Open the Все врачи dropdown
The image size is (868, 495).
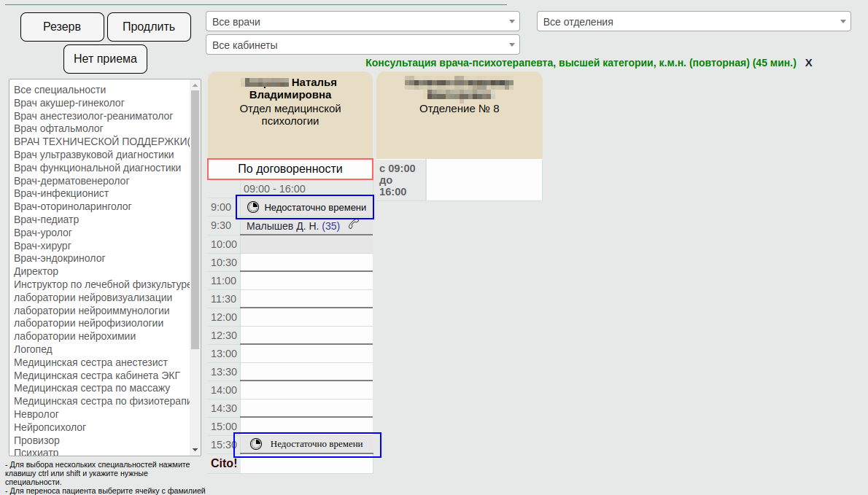pyautogui.click(x=363, y=22)
